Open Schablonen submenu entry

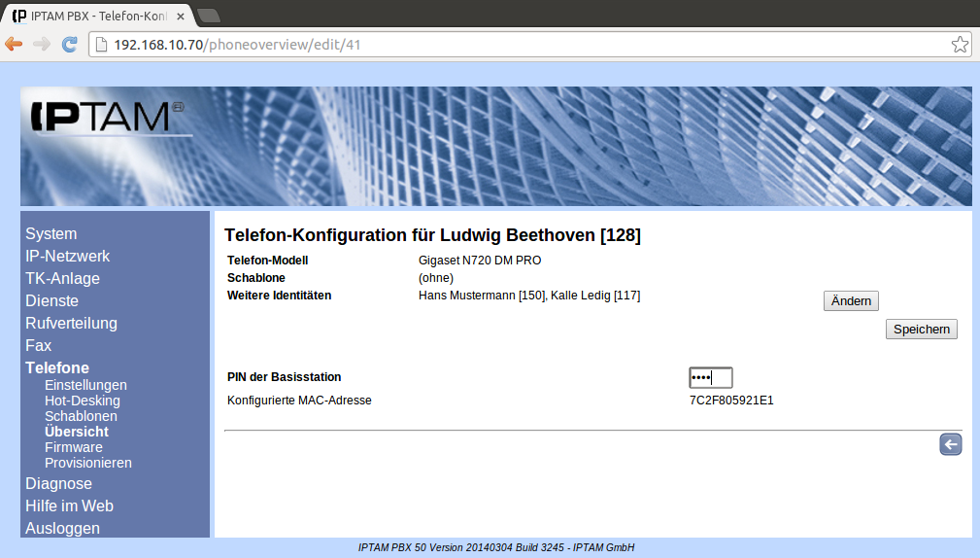pos(81,416)
